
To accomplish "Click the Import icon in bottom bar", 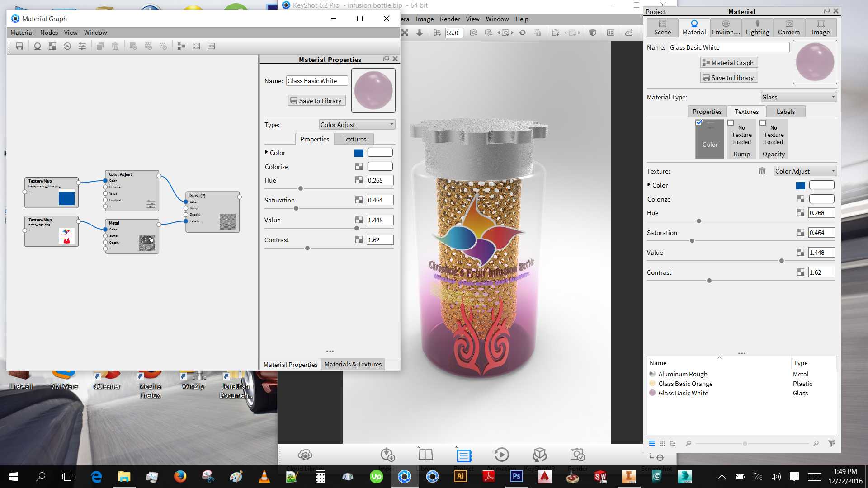I will [387, 455].
